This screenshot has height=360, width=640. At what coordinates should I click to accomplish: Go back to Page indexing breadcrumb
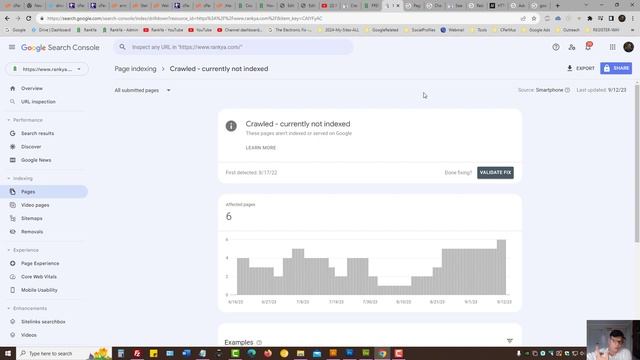coord(135,69)
